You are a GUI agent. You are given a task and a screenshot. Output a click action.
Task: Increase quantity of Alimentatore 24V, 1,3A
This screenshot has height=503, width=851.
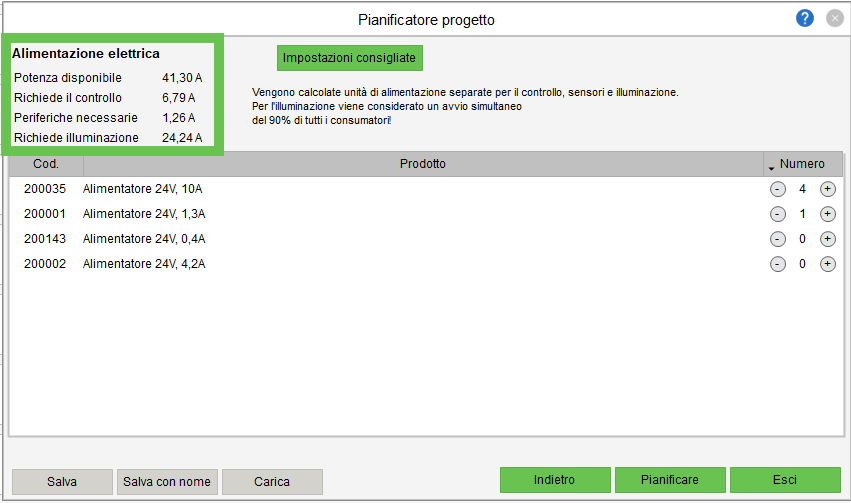[827, 214]
